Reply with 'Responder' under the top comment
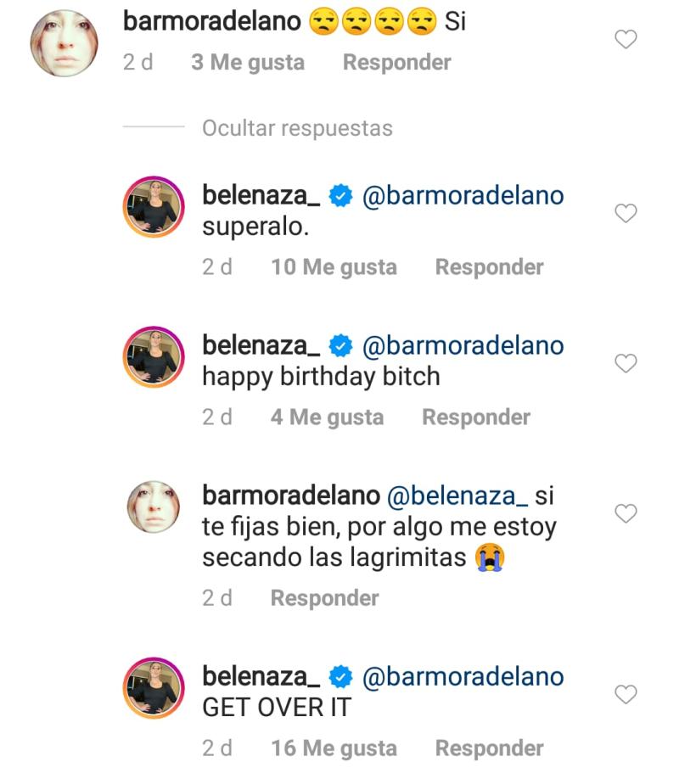Image resolution: width=679 pixels, height=784 pixels. (396, 61)
